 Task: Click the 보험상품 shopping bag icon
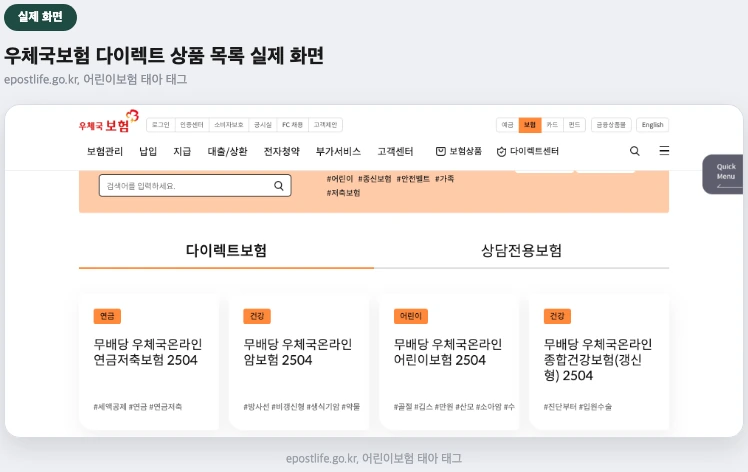click(x=440, y=151)
